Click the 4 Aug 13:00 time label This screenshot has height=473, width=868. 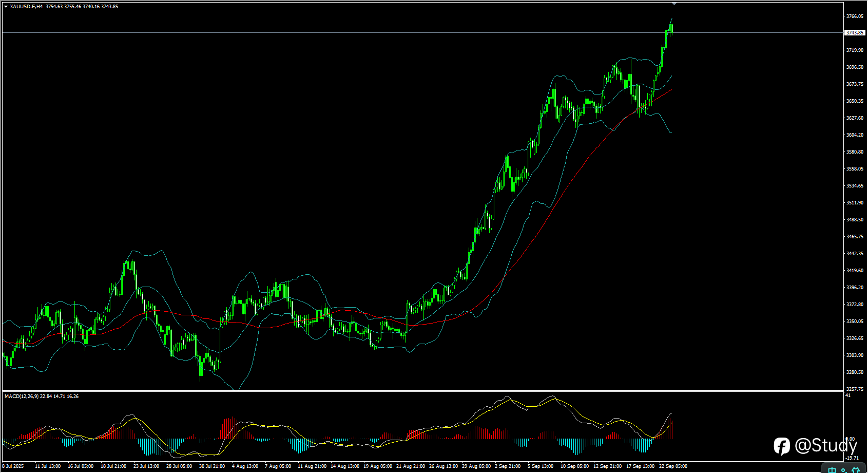245,466
